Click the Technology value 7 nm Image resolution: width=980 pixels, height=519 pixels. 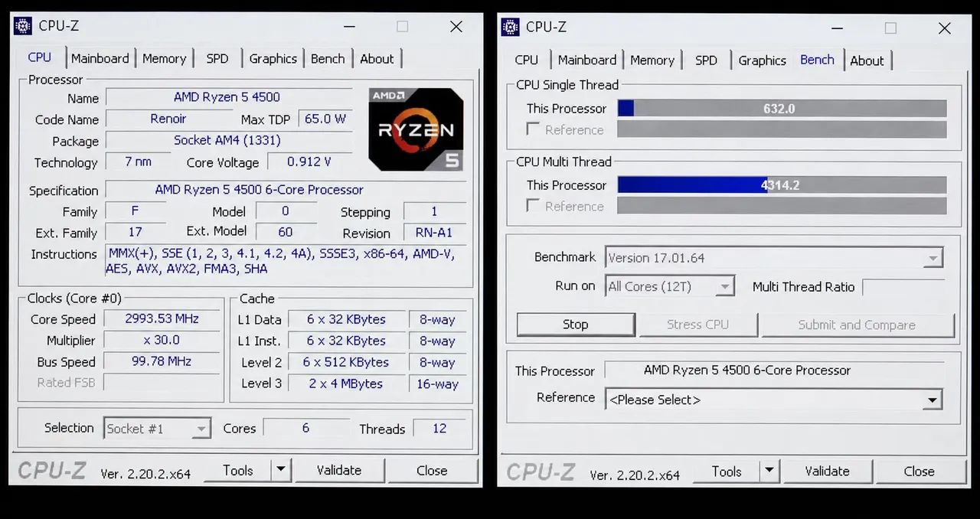[x=138, y=162]
